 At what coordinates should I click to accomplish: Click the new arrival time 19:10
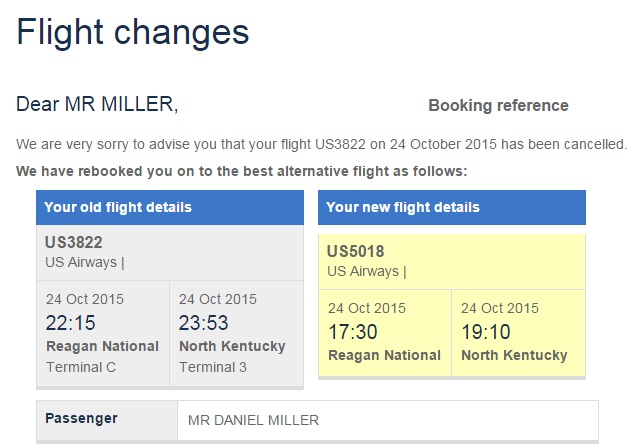485,331
